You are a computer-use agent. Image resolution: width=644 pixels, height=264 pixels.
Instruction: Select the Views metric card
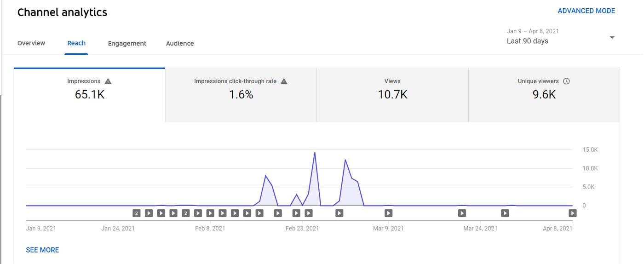point(392,94)
